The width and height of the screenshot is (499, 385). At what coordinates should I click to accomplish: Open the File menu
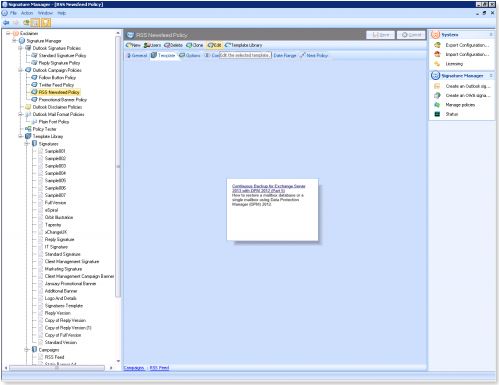click(13, 13)
